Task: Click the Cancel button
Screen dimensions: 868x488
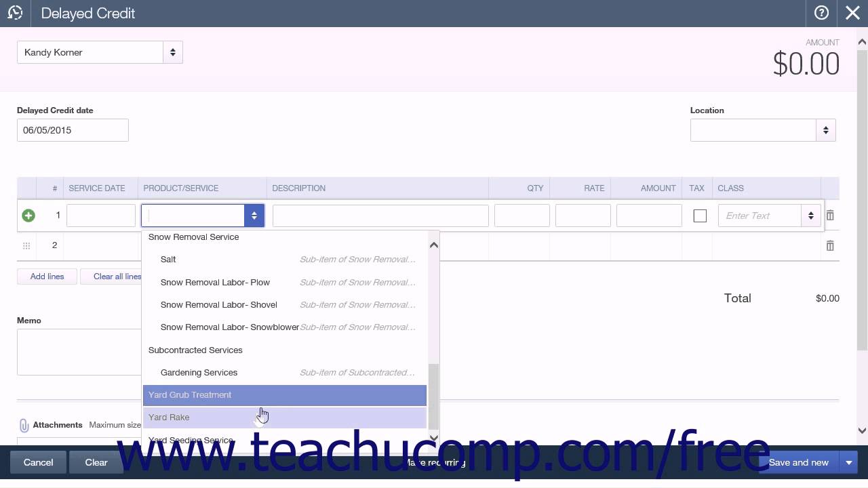Action: pos(38,462)
